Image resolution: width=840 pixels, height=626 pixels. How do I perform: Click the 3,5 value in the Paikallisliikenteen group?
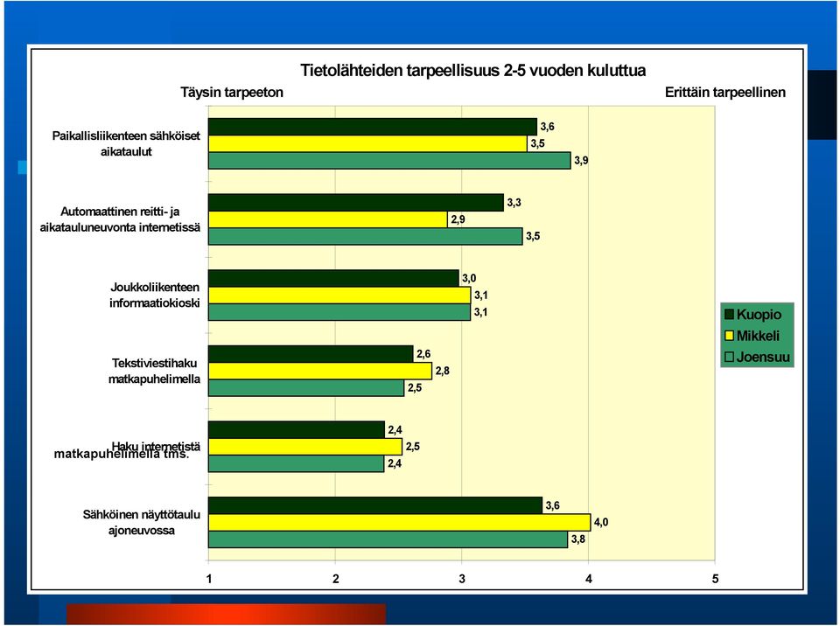click(538, 143)
